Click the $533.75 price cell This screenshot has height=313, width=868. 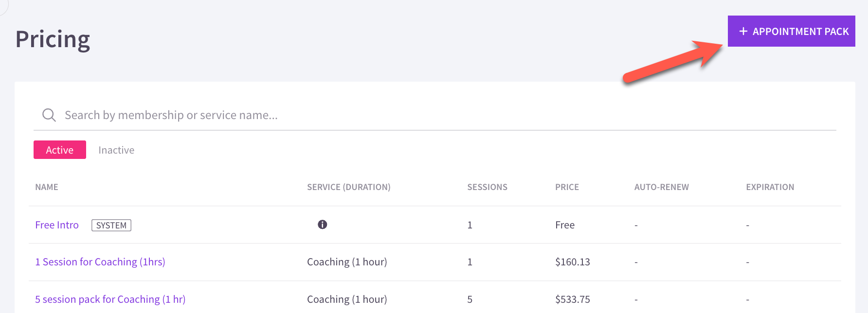[573, 299]
